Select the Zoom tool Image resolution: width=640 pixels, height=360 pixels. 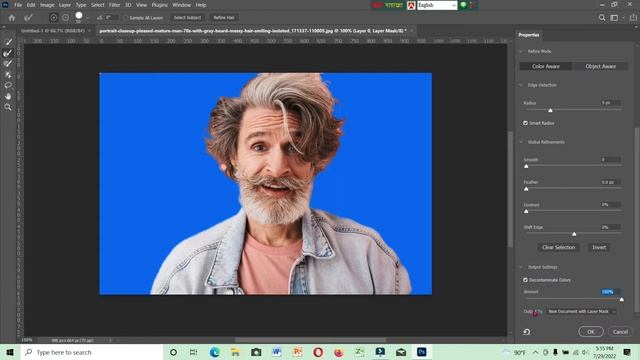click(8, 107)
